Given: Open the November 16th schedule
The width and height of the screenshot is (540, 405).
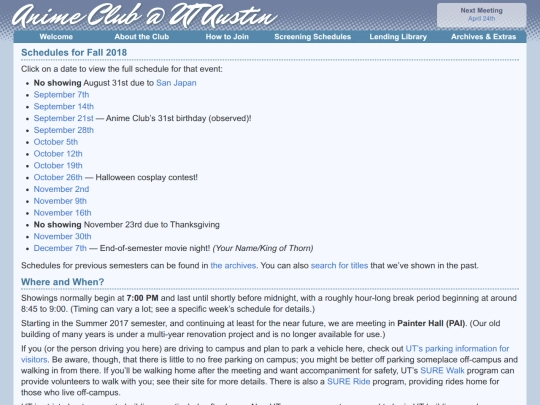Looking at the screenshot, I should [63, 213].
